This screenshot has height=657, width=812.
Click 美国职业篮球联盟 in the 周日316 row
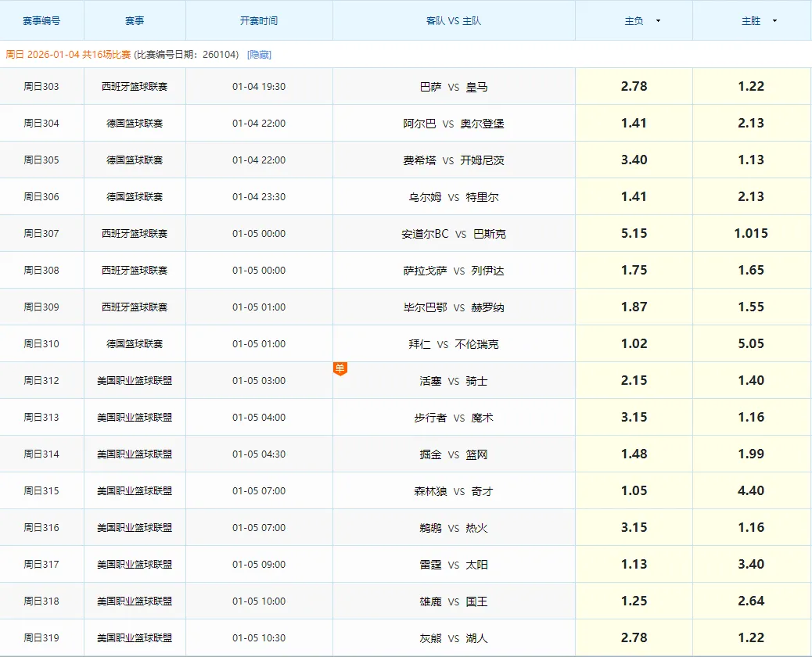coord(135,528)
